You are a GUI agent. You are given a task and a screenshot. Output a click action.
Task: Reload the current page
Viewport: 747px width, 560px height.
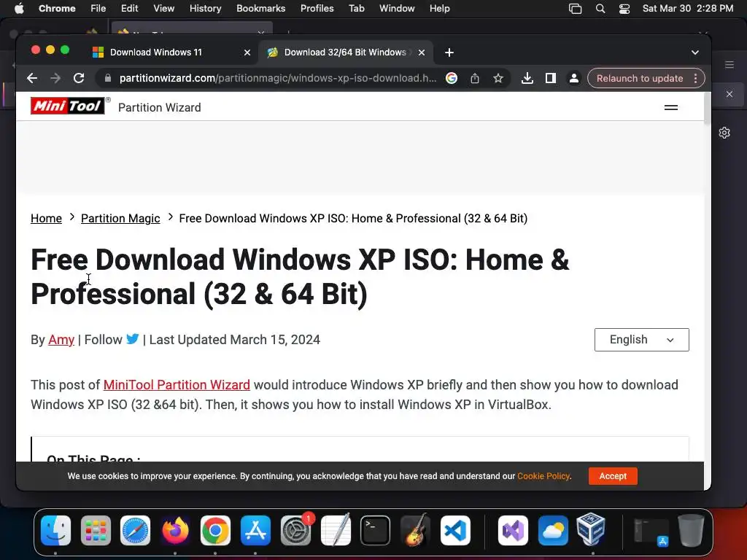pyautogui.click(x=79, y=78)
